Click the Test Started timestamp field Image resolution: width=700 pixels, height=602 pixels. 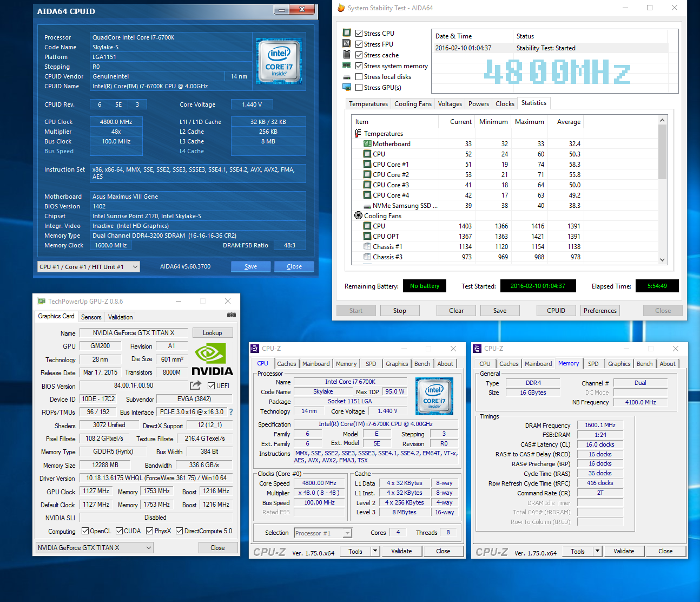pyautogui.click(x=538, y=286)
